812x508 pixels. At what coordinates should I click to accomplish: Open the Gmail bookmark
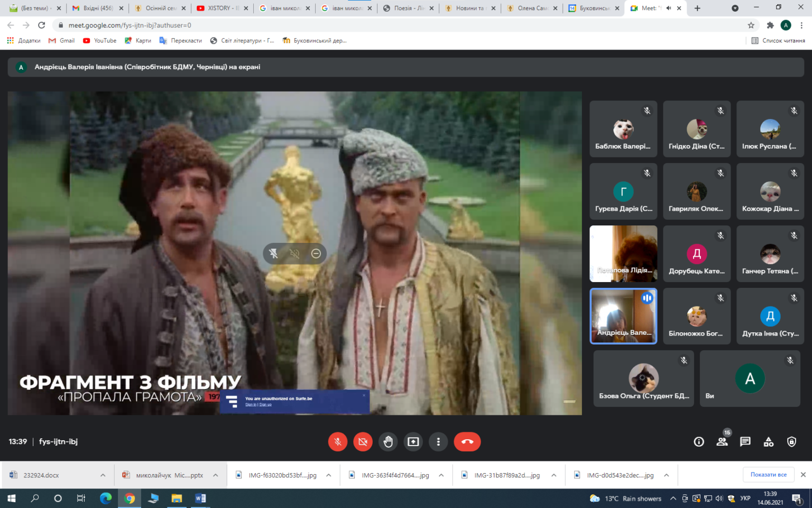(61, 40)
